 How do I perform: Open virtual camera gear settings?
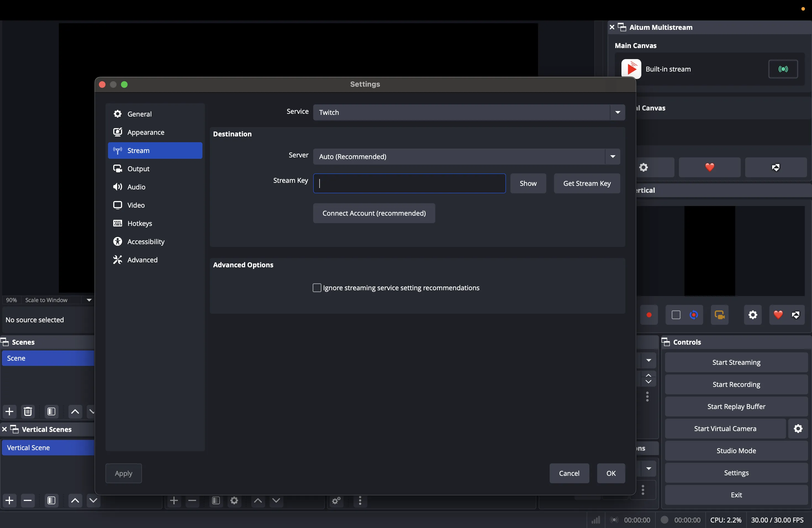coord(798,429)
